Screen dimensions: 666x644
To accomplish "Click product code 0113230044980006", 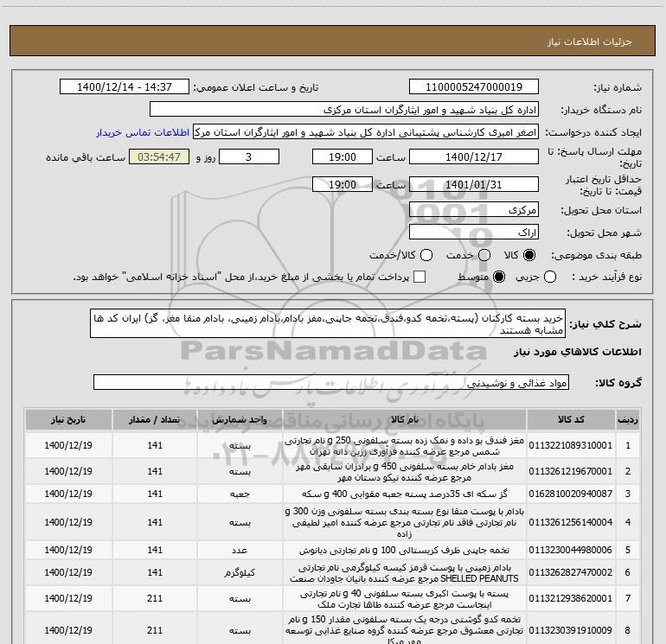I will click(x=571, y=550).
